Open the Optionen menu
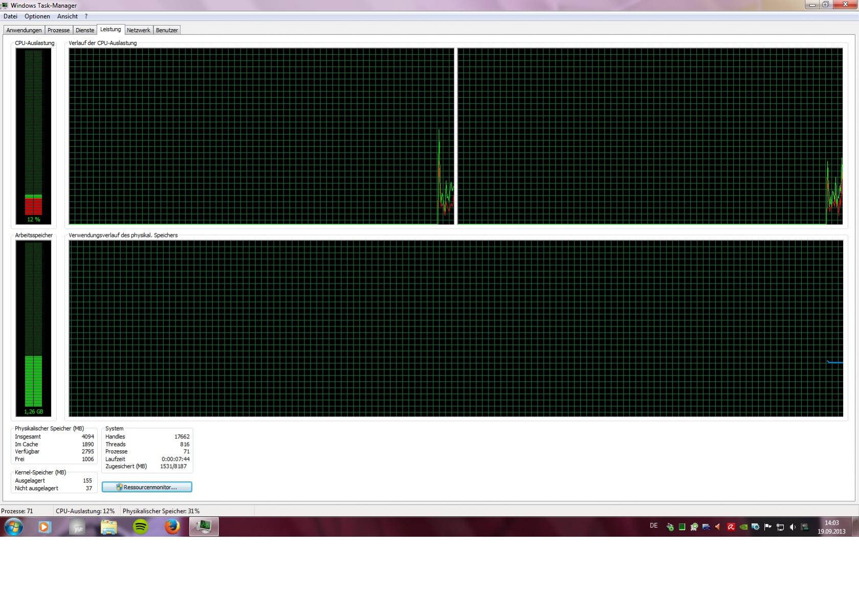 pyautogui.click(x=37, y=16)
